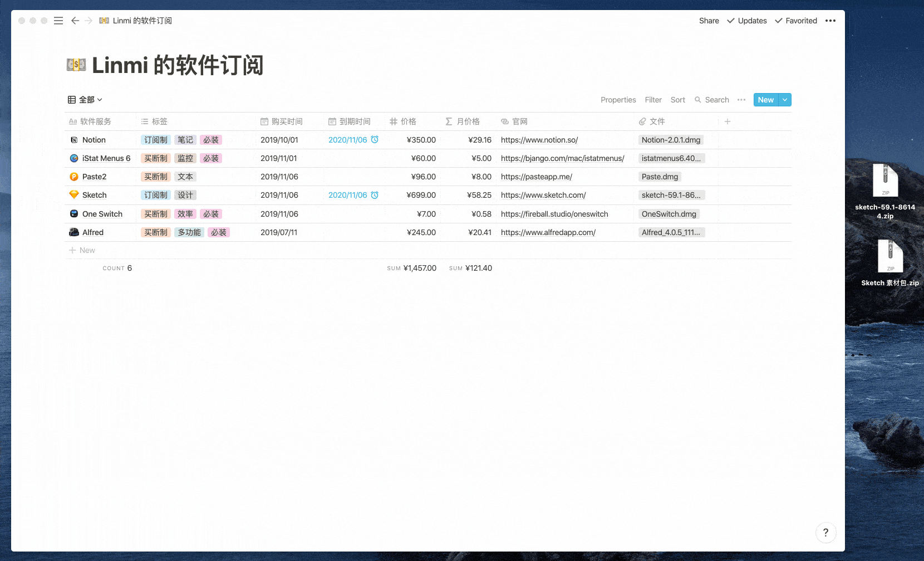Click the reminder alarm icon in Notion row

pos(375,140)
